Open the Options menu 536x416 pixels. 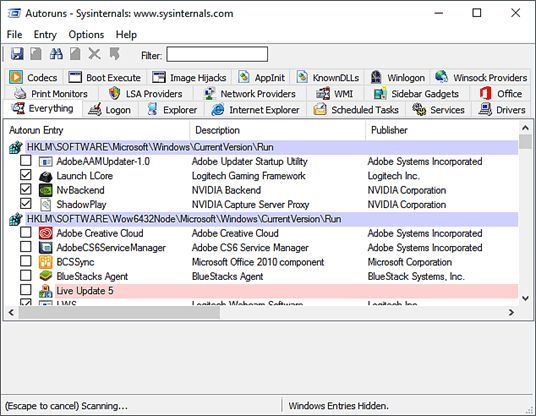click(86, 35)
